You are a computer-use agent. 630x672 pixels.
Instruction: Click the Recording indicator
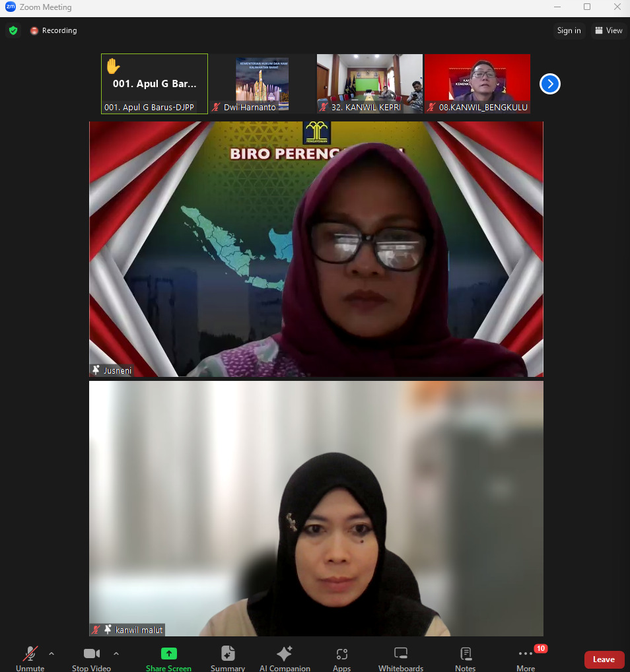tap(53, 30)
